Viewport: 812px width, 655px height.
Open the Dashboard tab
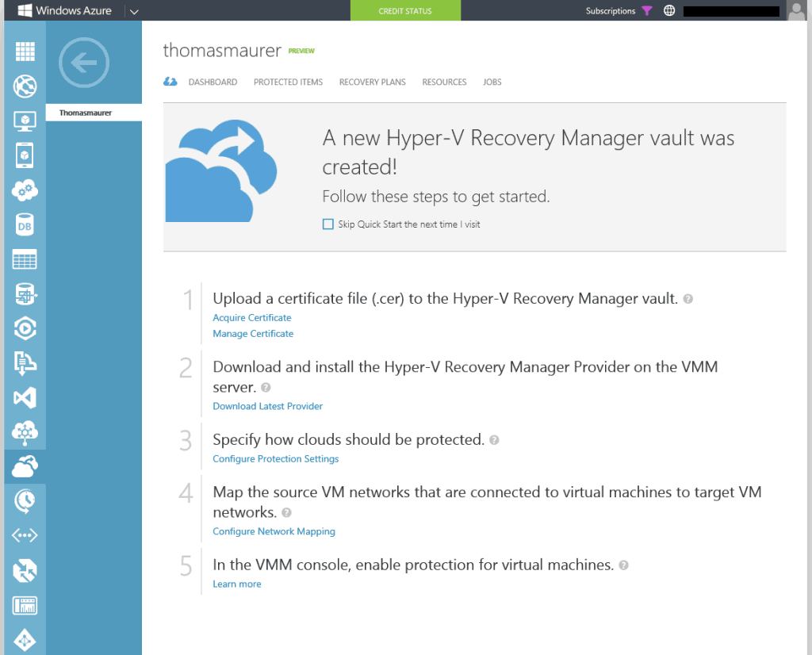[213, 82]
